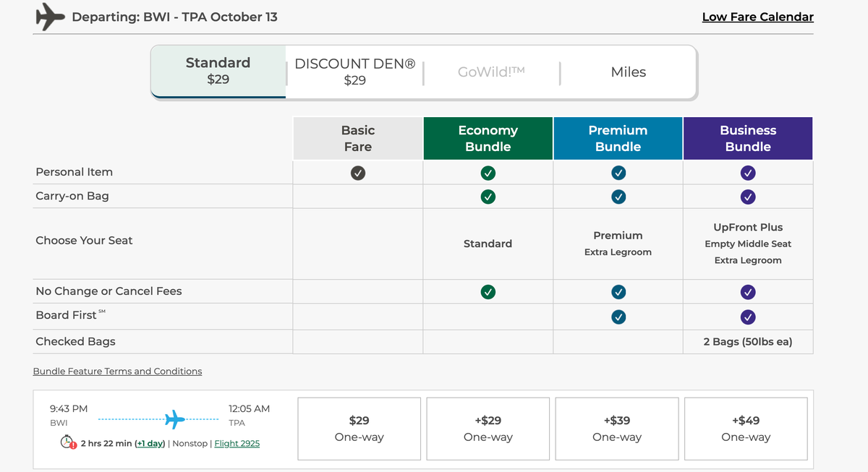Click the trip duration clock icon
The height and width of the screenshot is (472, 868).
[67, 442]
